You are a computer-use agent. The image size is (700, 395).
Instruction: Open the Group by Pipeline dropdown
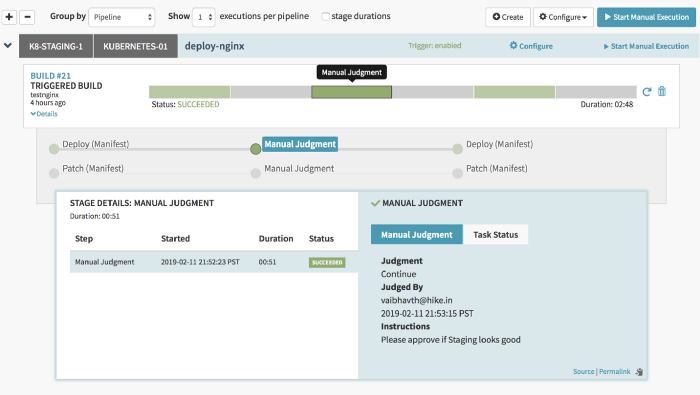(121, 17)
